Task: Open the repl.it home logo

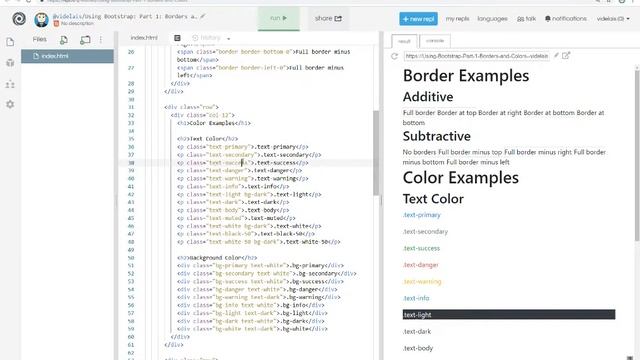Action: pos(19,19)
